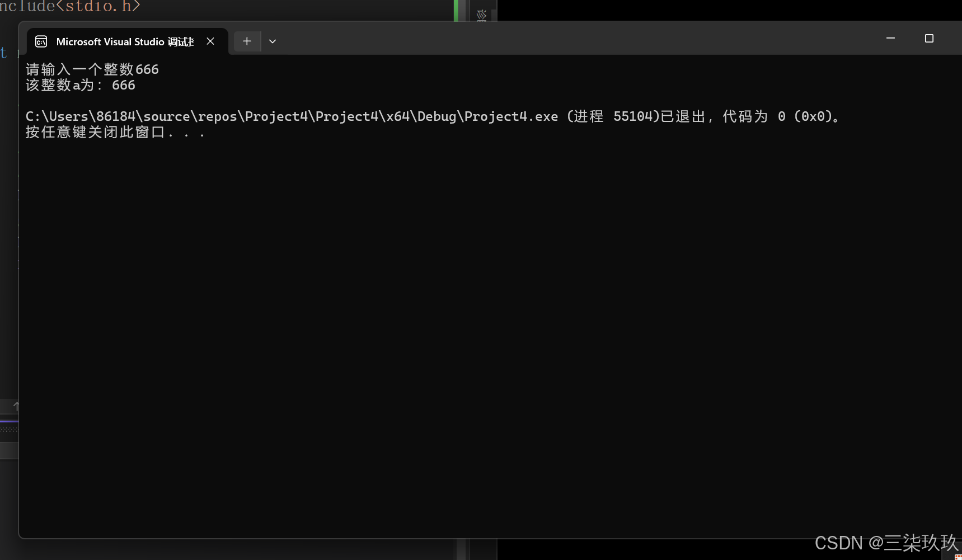Click the red CSDN logo in the bottom right corner
The width and height of the screenshot is (962, 560).
click(958, 557)
